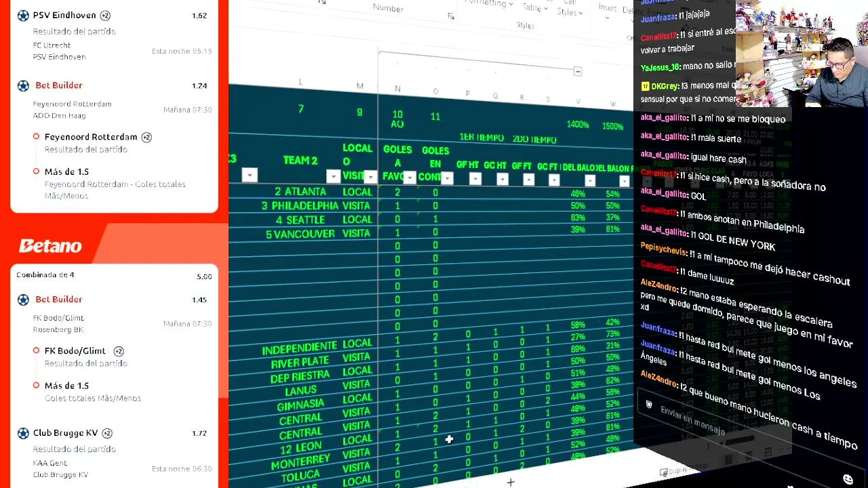Open the GF HT column filter dropdown

tap(475, 179)
